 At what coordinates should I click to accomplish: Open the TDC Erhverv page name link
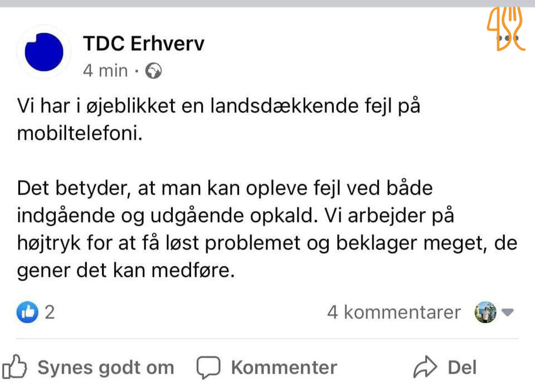click(x=144, y=43)
